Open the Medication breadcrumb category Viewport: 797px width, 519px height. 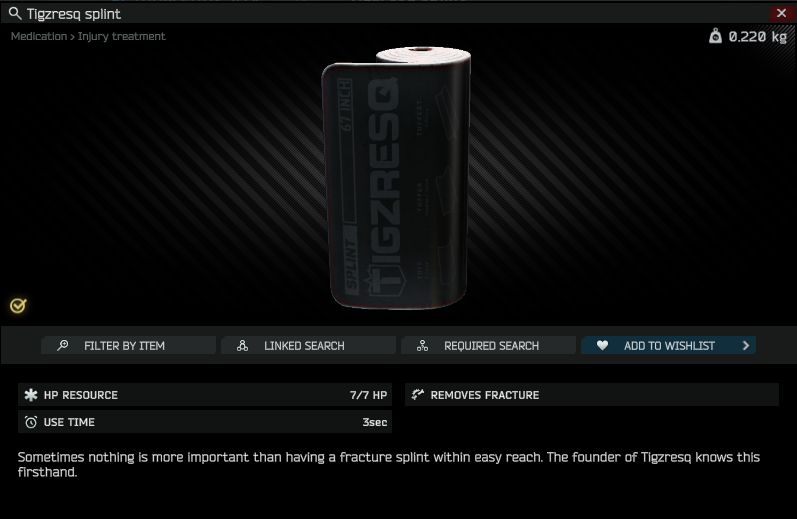point(39,37)
